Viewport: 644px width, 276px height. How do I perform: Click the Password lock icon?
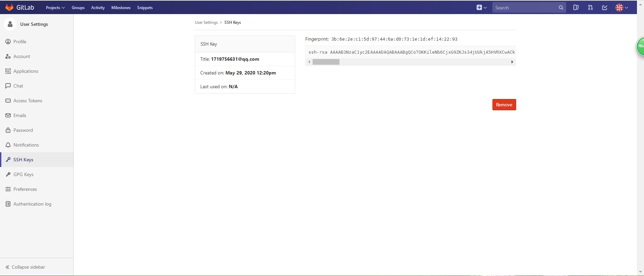click(x=8, y=130)
